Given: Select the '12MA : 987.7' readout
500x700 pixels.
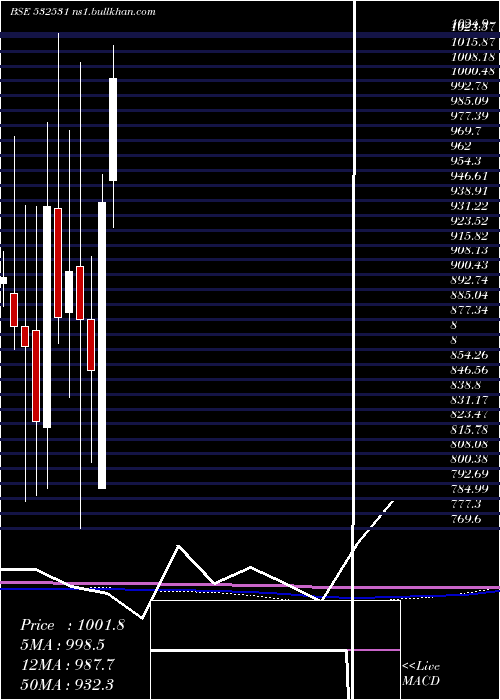Looking at the screenshot, I should (x=68, y=664).
